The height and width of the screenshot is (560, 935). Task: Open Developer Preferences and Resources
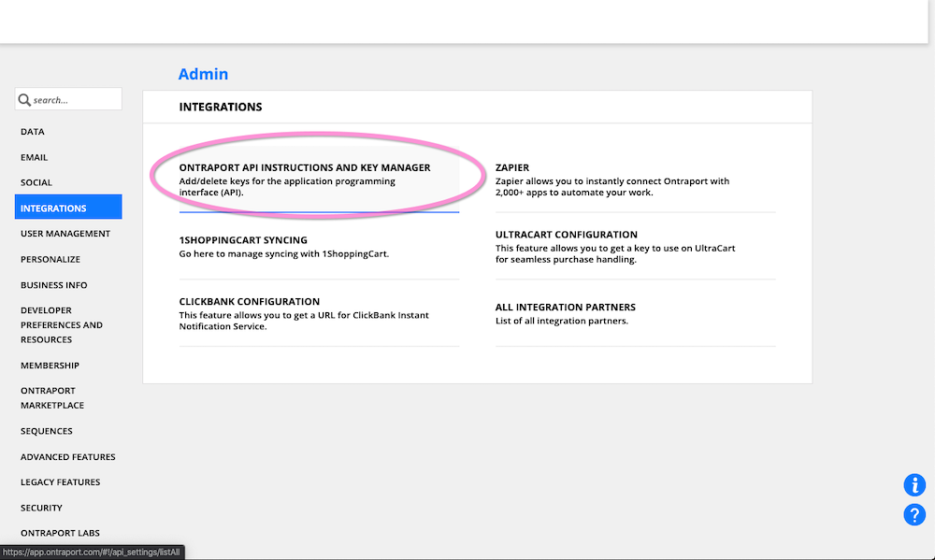click(x=62, y=324)
